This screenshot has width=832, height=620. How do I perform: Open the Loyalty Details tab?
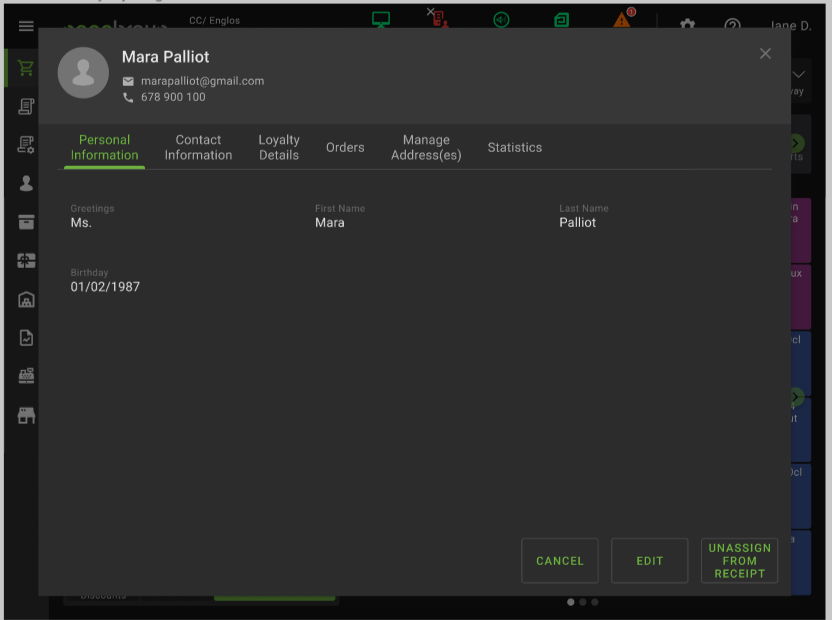coord(279,148)
